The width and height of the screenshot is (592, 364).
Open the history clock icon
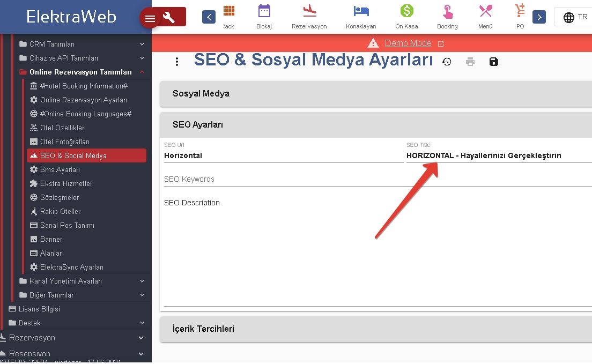pos(447,62)
